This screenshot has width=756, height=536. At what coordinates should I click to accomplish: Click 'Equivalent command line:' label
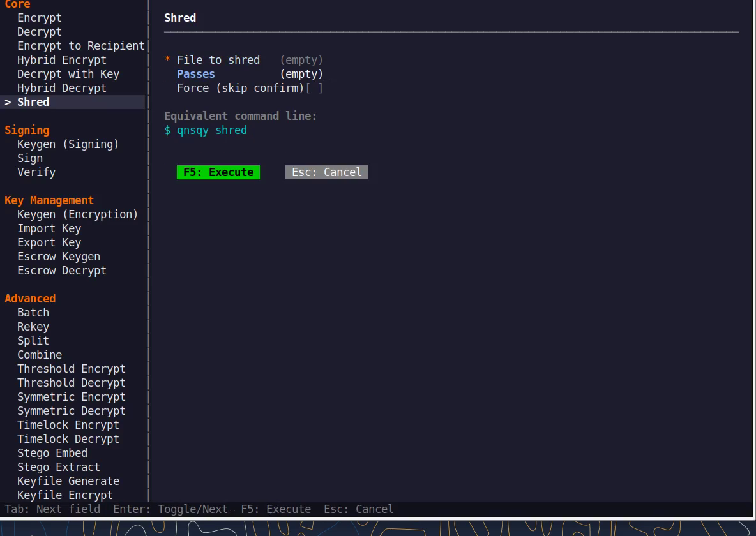[240, 116]
